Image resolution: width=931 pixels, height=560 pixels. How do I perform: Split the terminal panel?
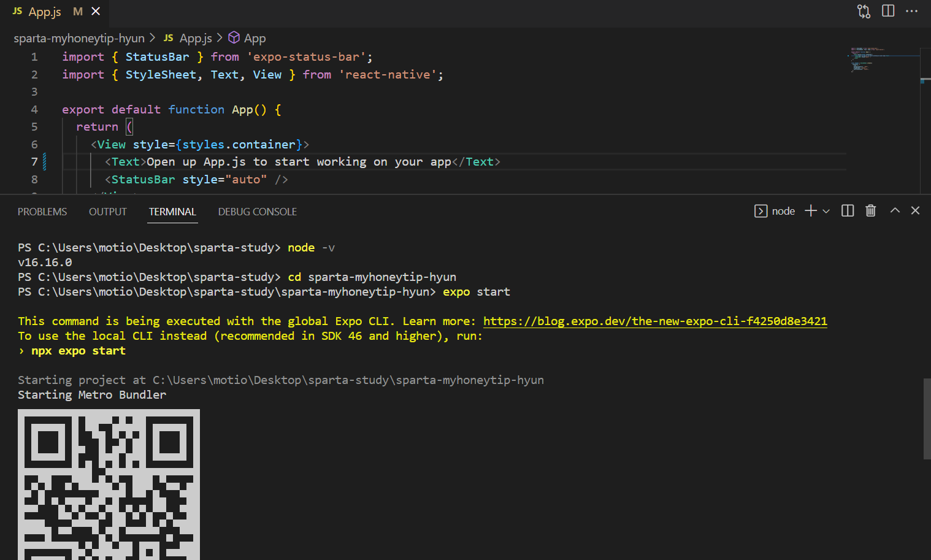[848, 211]
